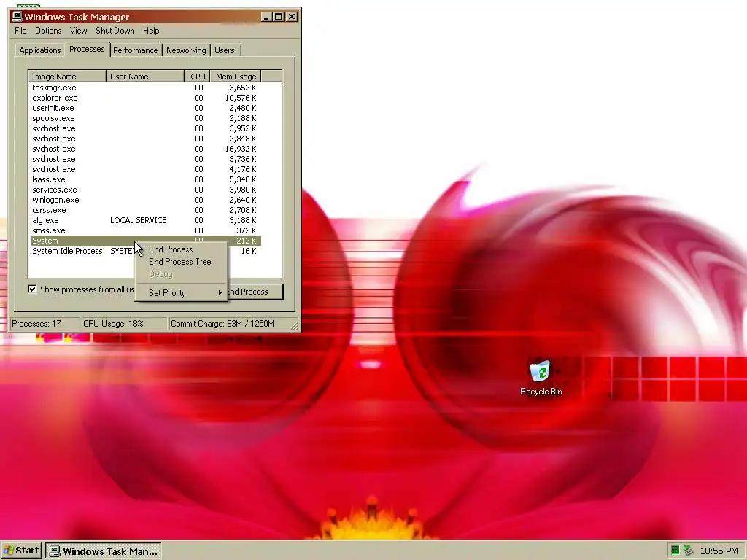
Task: Select the lsass.exe process row
Action: point(144,179)
